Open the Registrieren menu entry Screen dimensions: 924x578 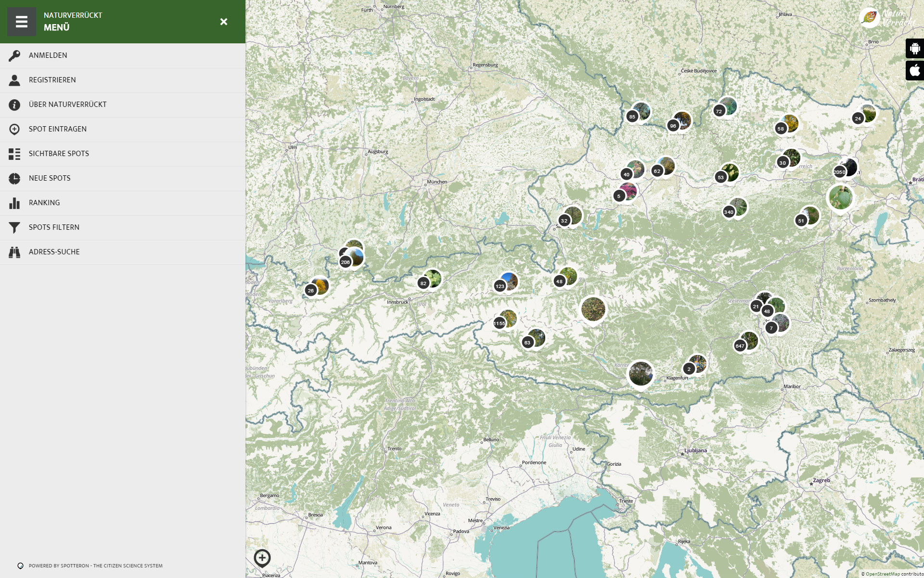click(52, 80)
